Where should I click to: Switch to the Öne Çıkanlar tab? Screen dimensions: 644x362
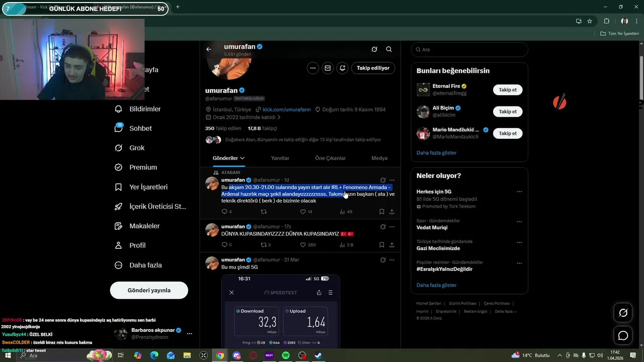(x=331, y=158)
